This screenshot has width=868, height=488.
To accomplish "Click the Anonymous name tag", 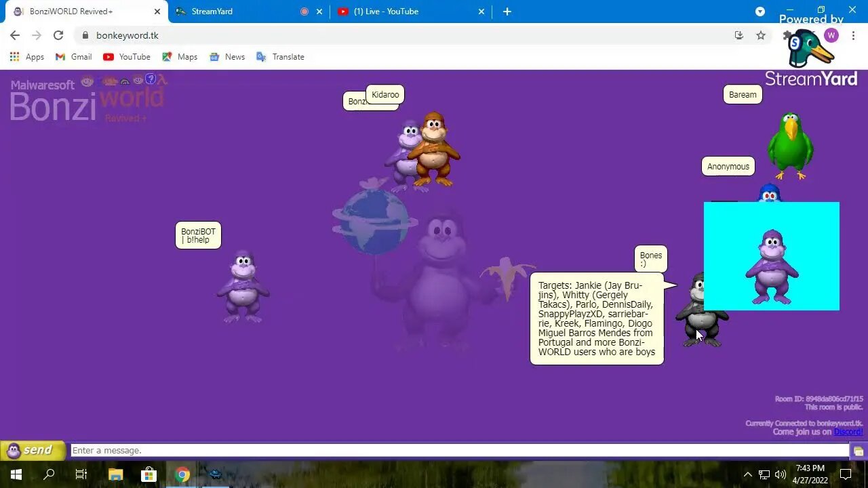I will point(728,167).
